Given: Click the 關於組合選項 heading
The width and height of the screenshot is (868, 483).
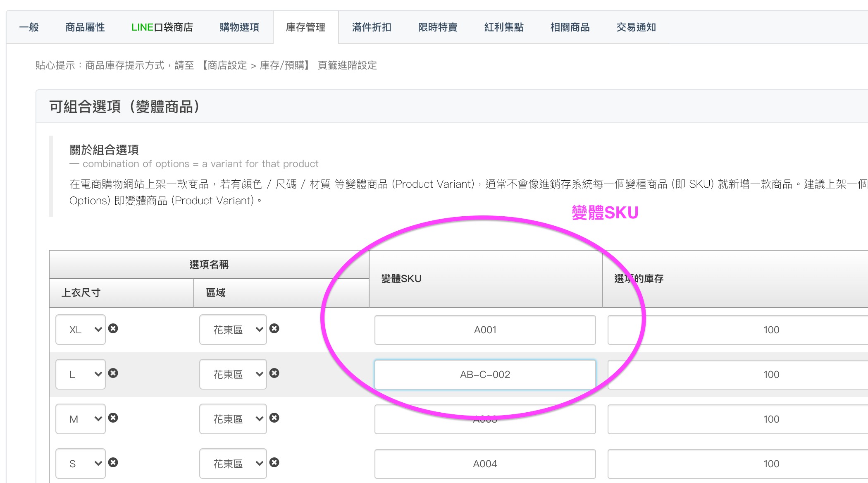Looking at the screenshot, I should 104,150.
